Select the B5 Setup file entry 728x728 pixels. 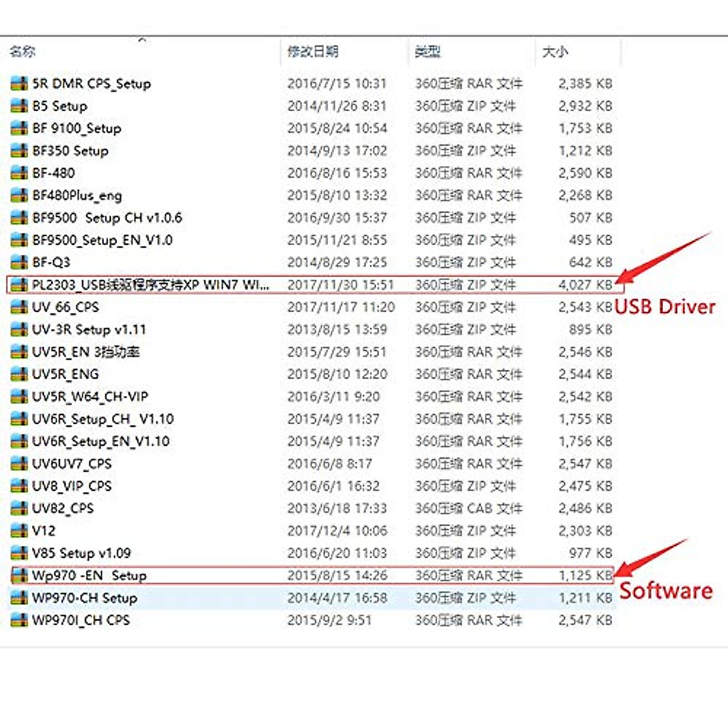pyautogui.click(x=59, y=106)
